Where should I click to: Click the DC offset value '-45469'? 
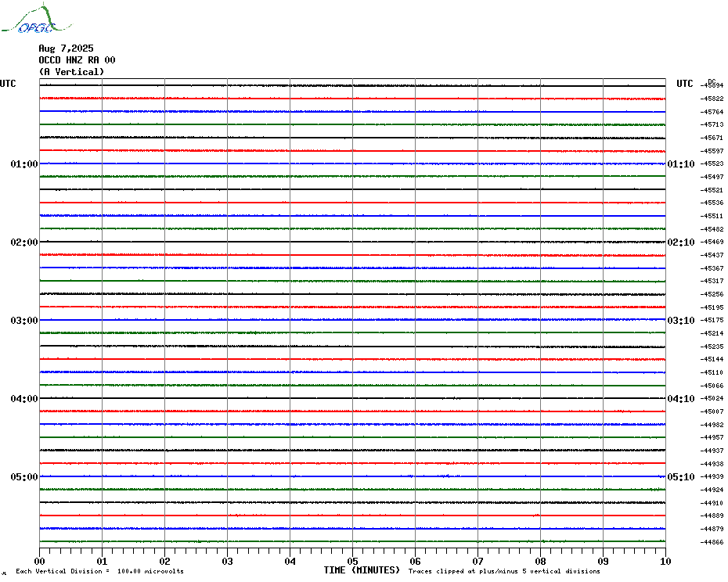pyautogui.click(x=712, y=242)
